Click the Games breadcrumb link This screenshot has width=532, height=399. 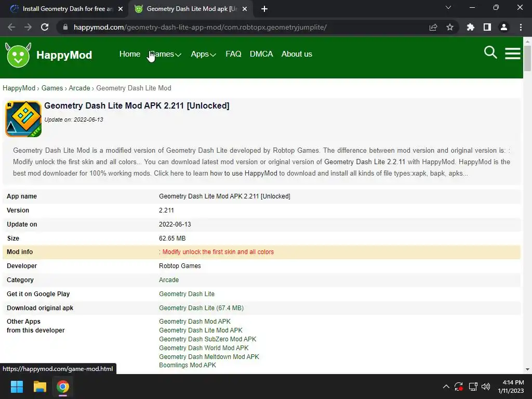pyautogui.click(x=52, y=88)
